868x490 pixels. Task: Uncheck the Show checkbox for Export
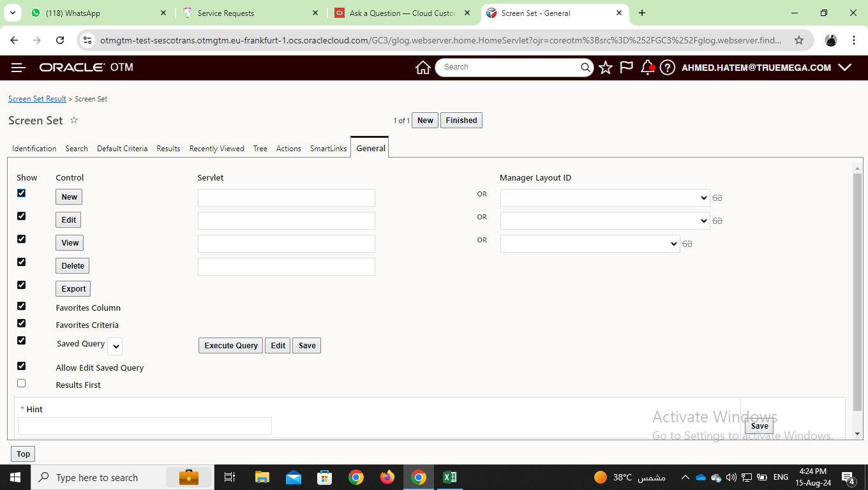(22, 285)
